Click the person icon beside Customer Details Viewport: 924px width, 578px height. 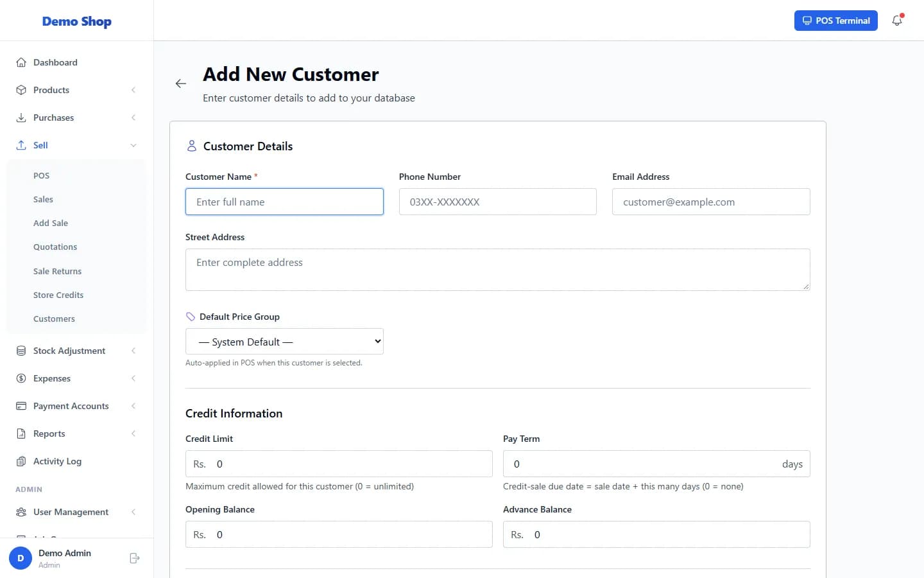(191, 146)
